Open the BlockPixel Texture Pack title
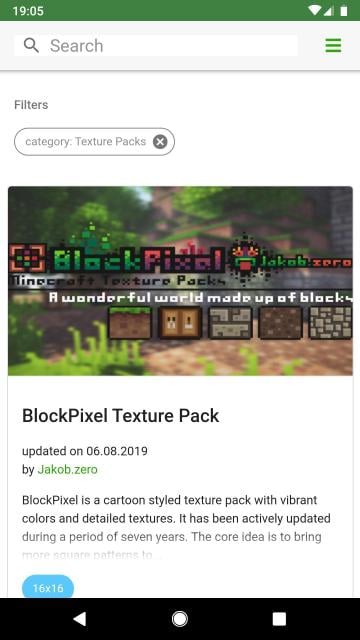 click(x=120, y=416)
